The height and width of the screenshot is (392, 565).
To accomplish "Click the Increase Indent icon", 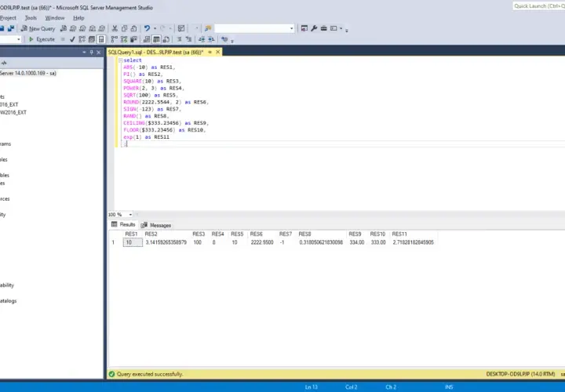I will click(211, 39).
